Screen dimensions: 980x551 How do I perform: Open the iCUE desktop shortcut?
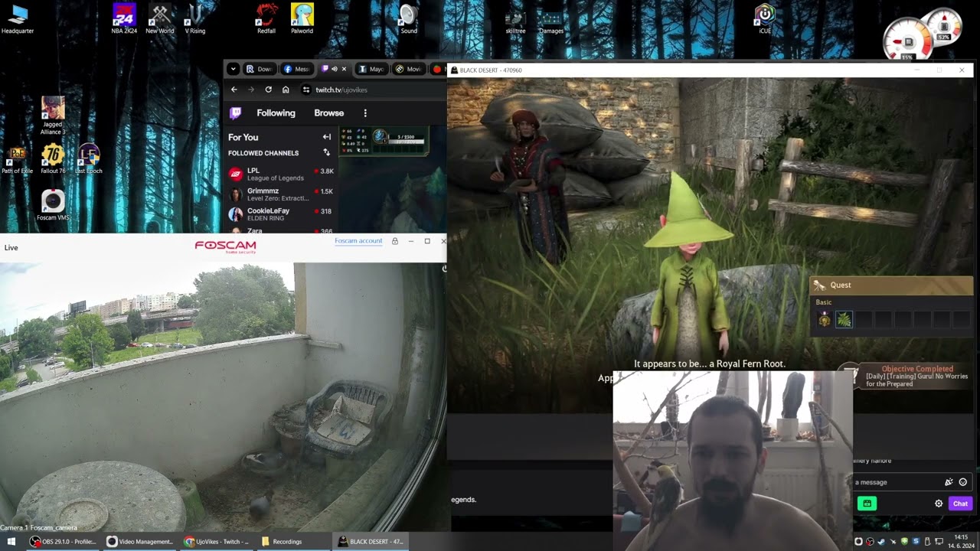coord(765,19)
